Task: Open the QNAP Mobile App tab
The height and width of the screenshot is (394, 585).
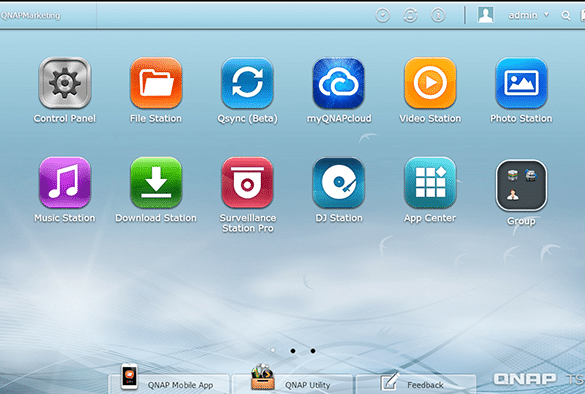Action: [x=169, y=384]
